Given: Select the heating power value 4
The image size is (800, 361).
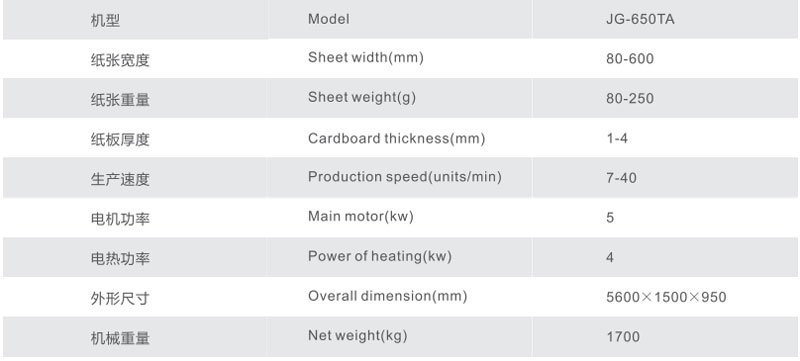Looking at the screenshot, I should (610, 257).
